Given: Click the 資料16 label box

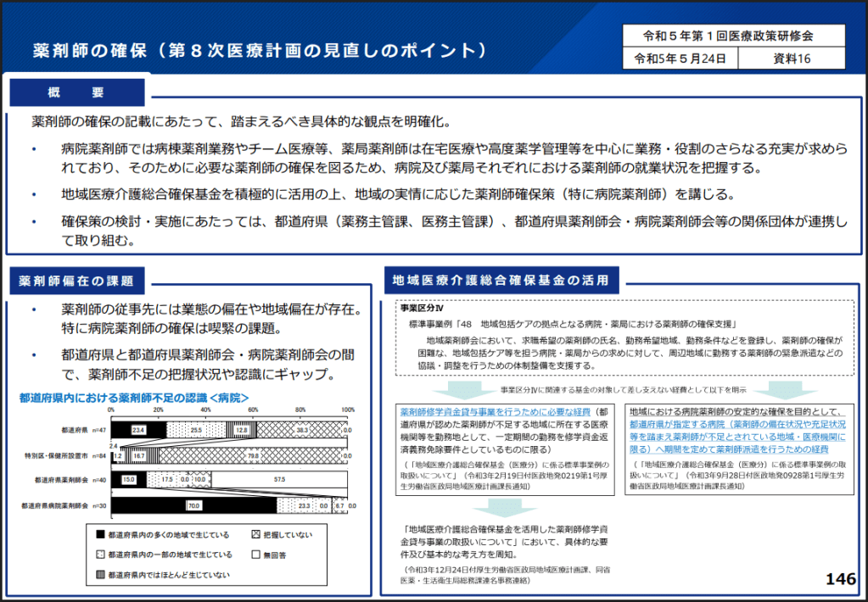Looking at the screenshot, I should point(792,59).
